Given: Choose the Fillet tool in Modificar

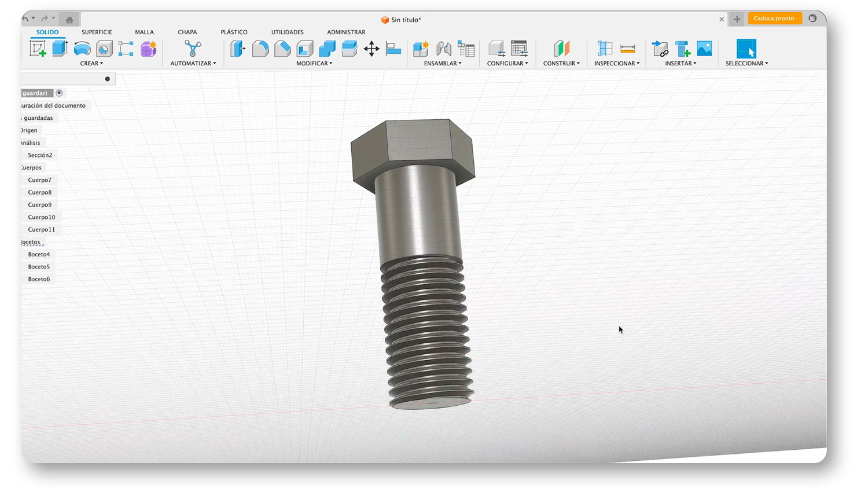Looking at the screenshot, I should 260,49.
